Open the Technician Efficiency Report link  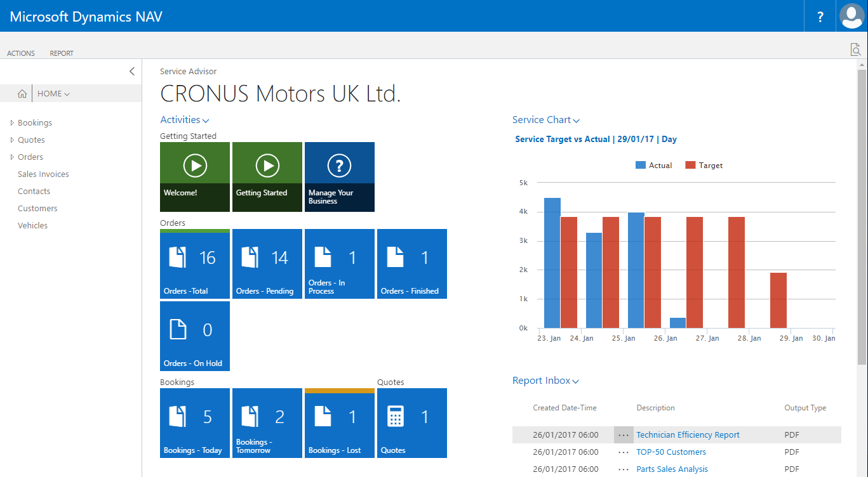688,435
